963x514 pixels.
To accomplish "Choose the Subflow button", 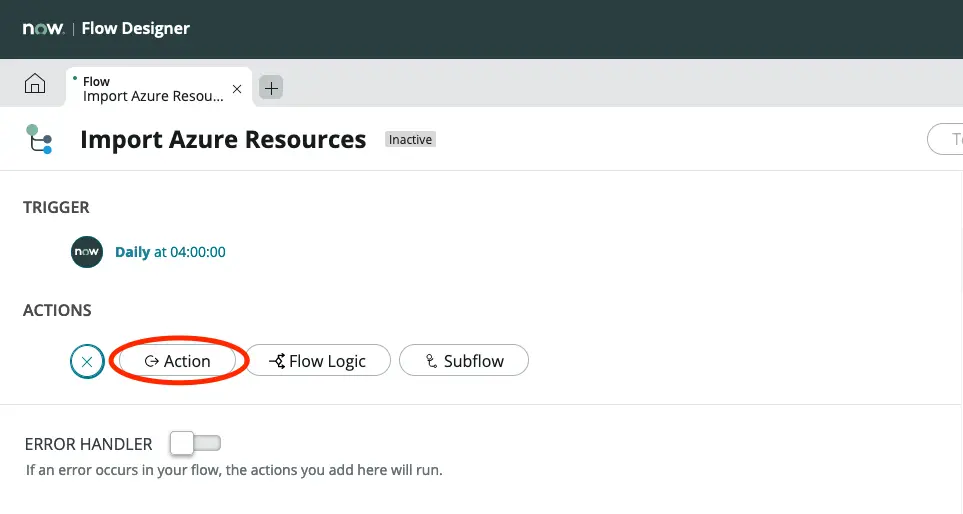I will point(464,361).
